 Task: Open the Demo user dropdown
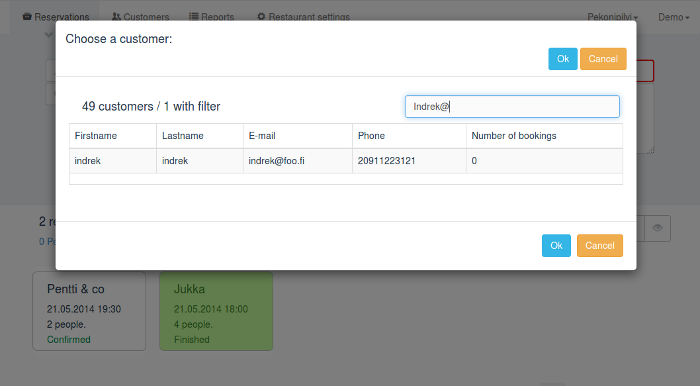[x=673, y=17]
